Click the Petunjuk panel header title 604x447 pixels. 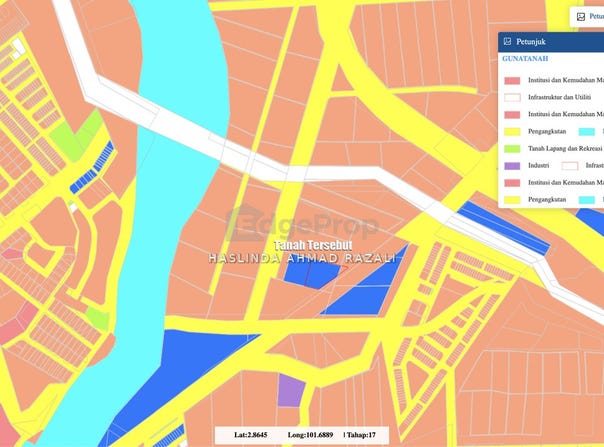531,42
